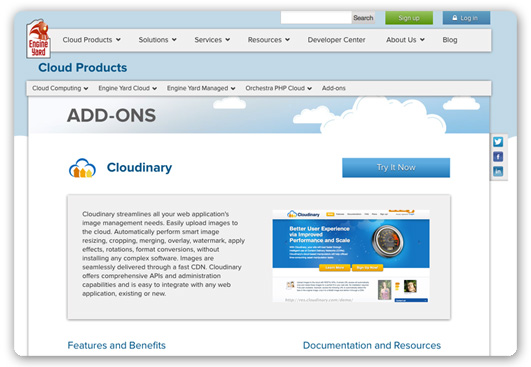Expand the Solutions menu
531x367 pixels.
point(157,40)
